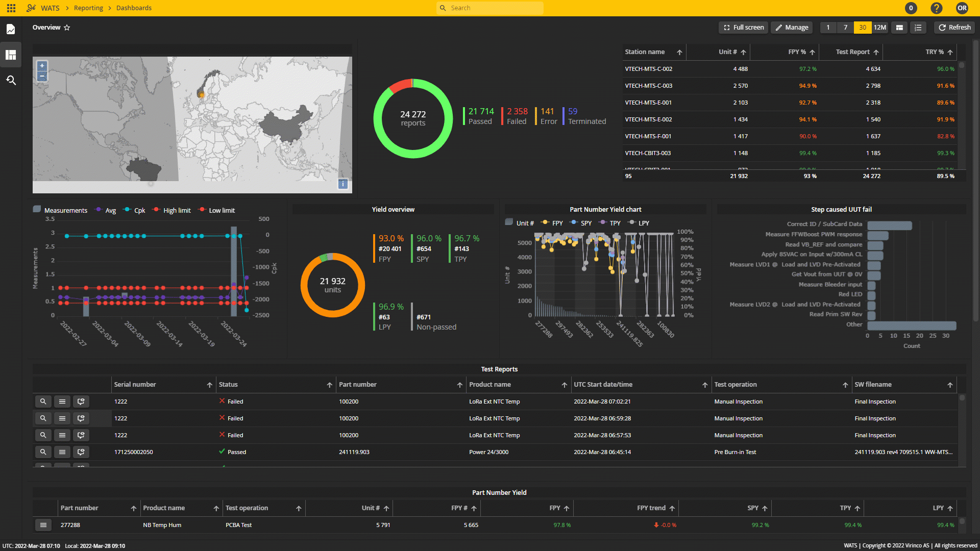This screenshot has width=980, height=551.
Task: Open the magnifier details icon on the first Failed report
Action: (x=43, y=402)
